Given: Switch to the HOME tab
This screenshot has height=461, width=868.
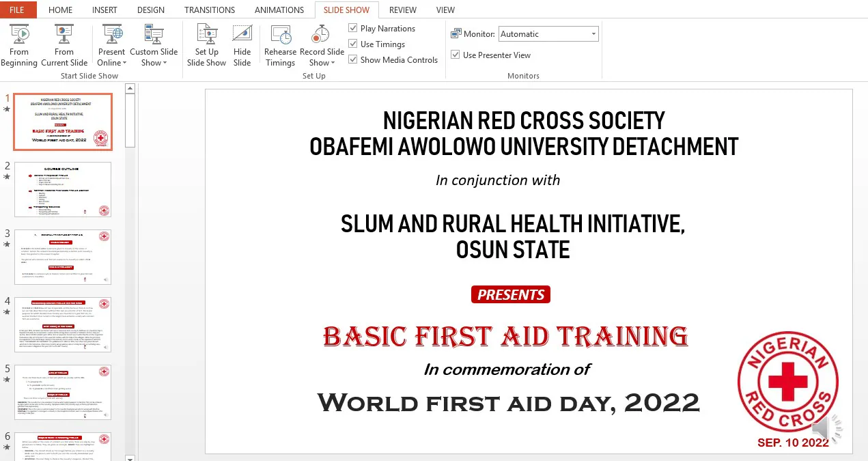Looking at the screenshot, I should point(61,10).
